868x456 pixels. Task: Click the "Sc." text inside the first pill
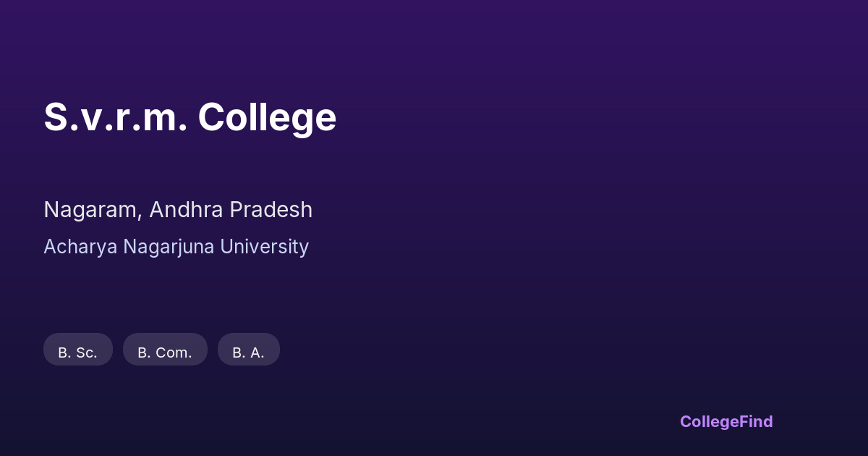86,352
